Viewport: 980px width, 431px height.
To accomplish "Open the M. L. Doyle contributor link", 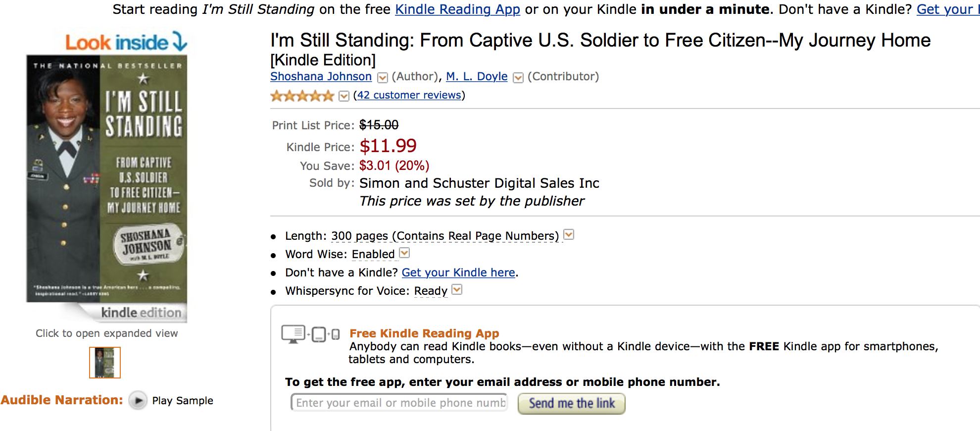I will pyautogui.click(x=477, y=77).
